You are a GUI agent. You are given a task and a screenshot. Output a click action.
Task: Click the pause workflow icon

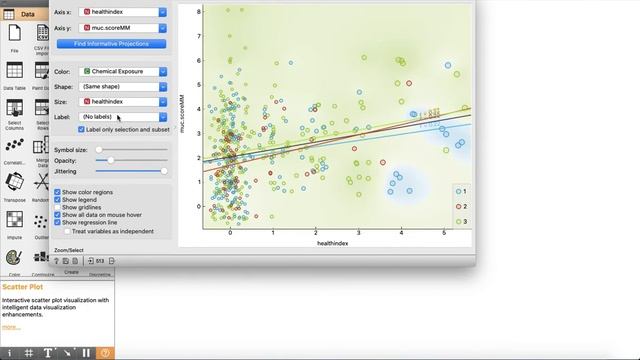[86, 353]
